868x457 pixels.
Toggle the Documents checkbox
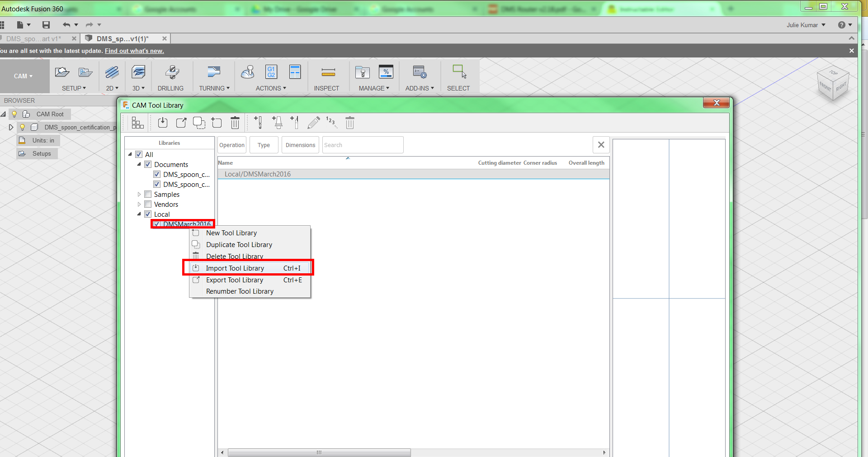click(x=148, y=164)
